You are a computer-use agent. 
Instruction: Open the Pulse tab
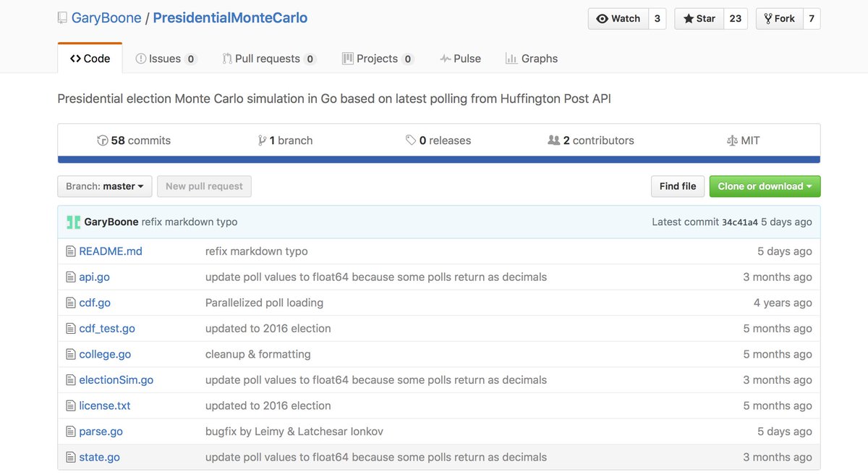click(x=460, y=59)
